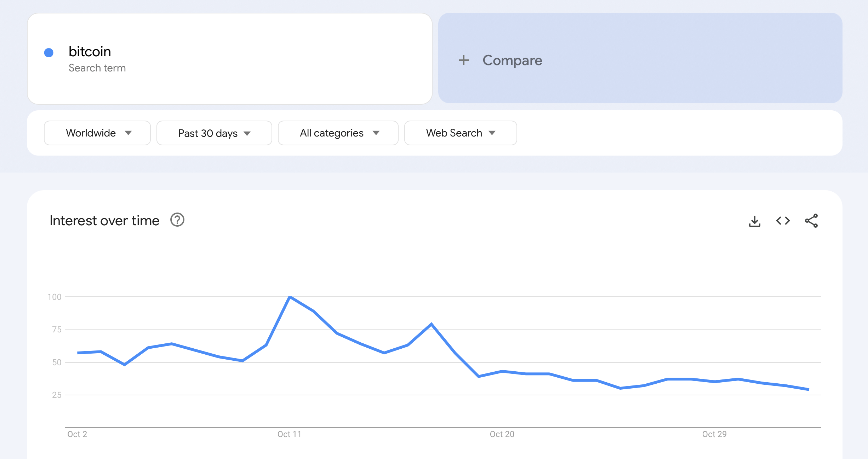Select the Search term label under bitcoin
The image size is (868, 459).
pos(97,68)
